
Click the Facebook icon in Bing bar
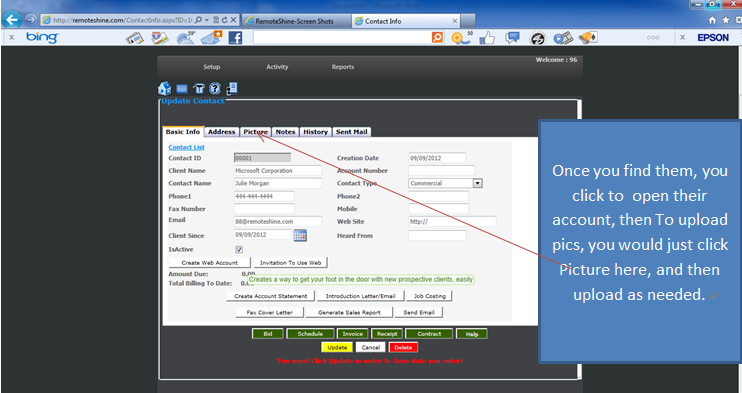pyautogui.click(x=235, y=38)
